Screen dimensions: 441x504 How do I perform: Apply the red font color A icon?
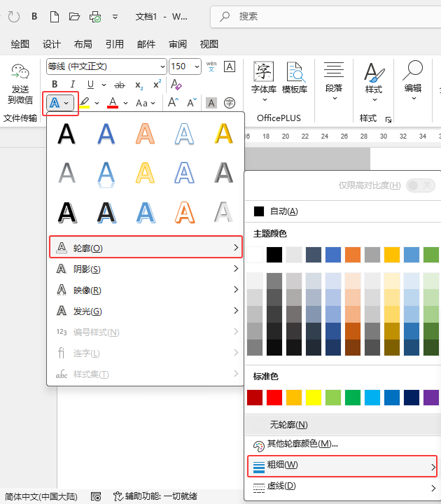click(113, 103)
